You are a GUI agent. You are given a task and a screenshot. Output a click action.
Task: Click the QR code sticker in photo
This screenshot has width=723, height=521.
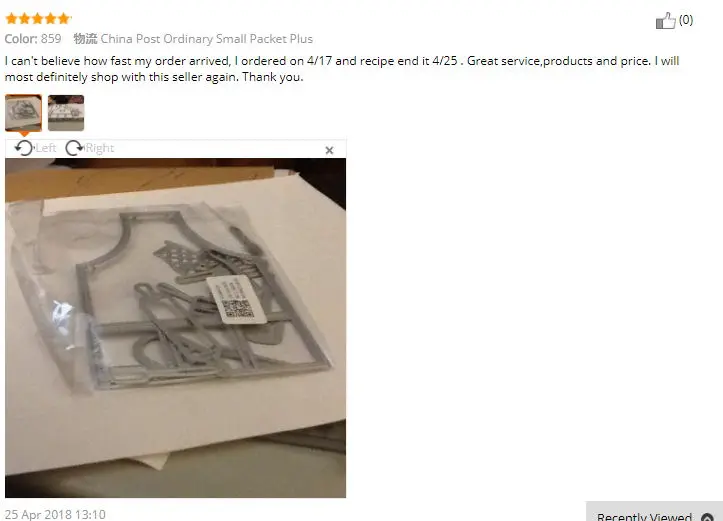(236, 300)
